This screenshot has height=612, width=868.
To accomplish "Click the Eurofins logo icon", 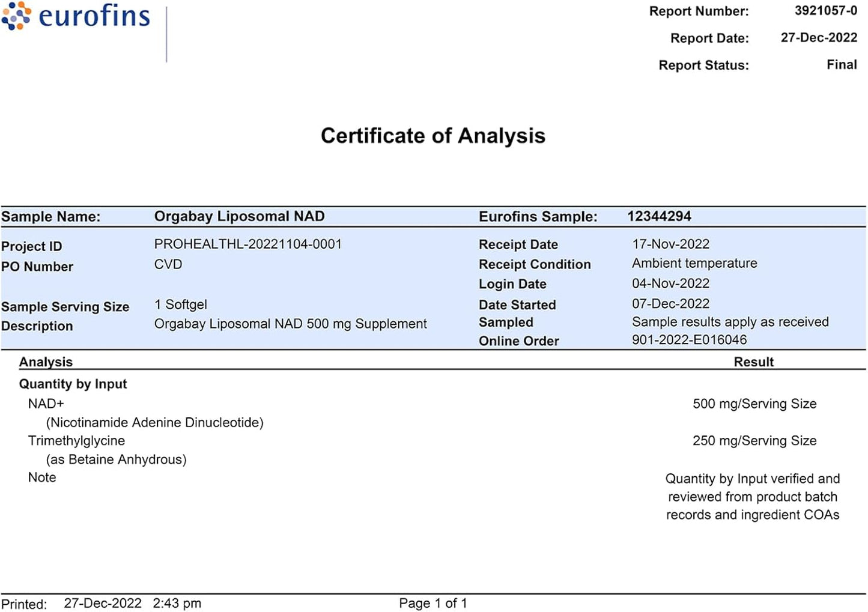I will tap(16, 16).
